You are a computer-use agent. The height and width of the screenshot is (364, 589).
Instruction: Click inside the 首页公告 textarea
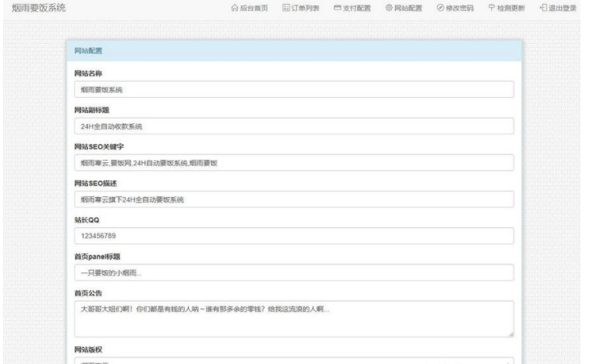coord(293,318)
